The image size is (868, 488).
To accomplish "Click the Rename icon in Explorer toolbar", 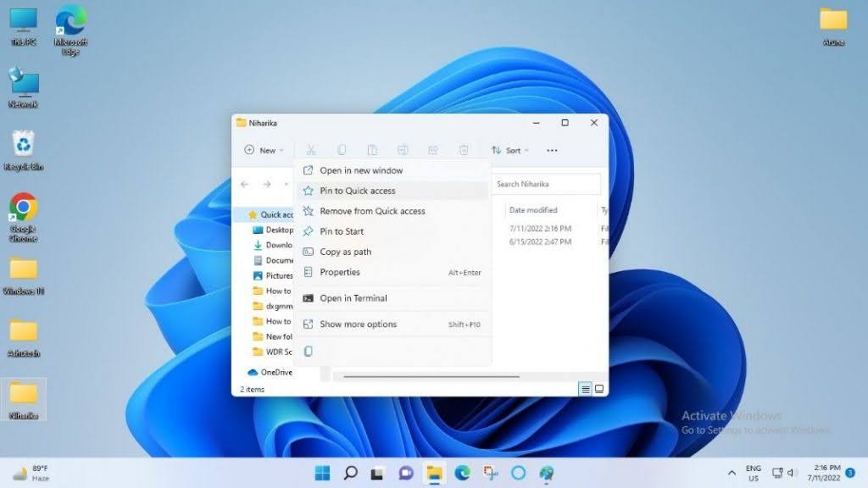I will click(403, 150).
